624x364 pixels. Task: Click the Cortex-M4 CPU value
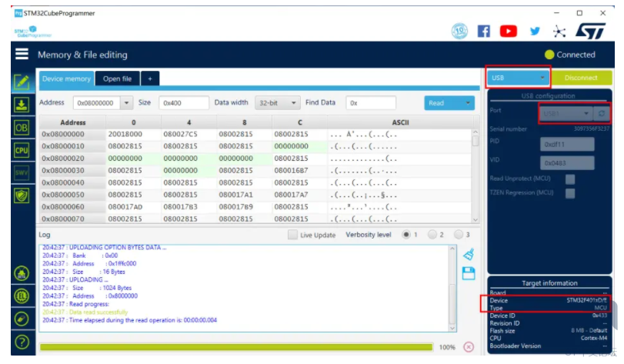(x=594, y=338)
